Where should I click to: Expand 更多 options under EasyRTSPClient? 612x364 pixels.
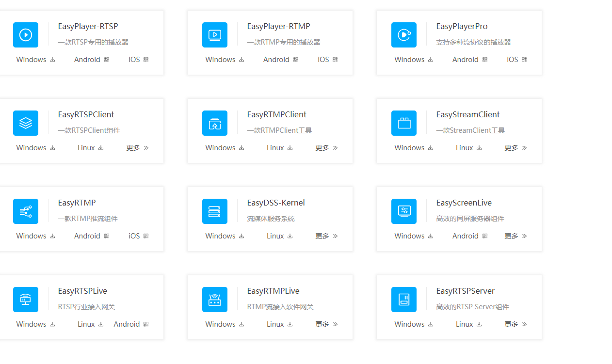click(x=138, y=148)
